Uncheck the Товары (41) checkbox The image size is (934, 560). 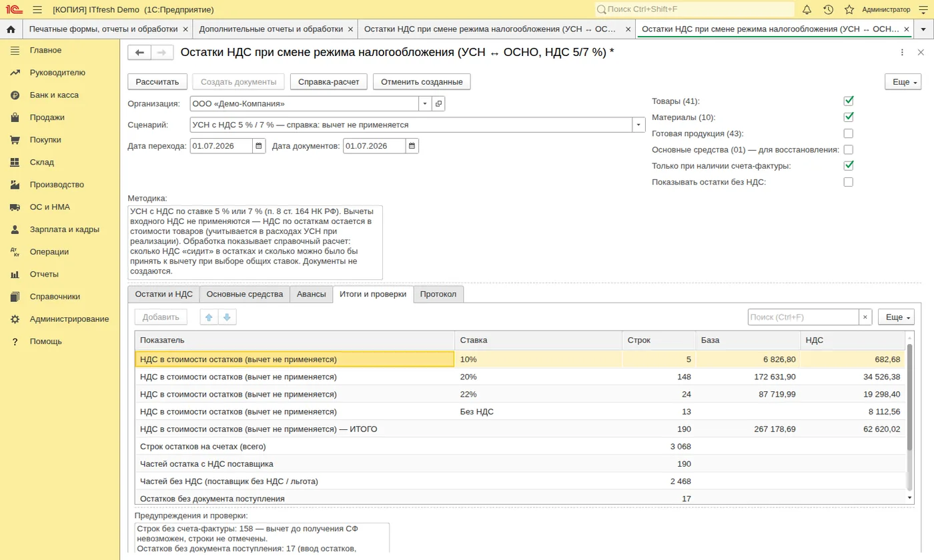click(849, 101)
